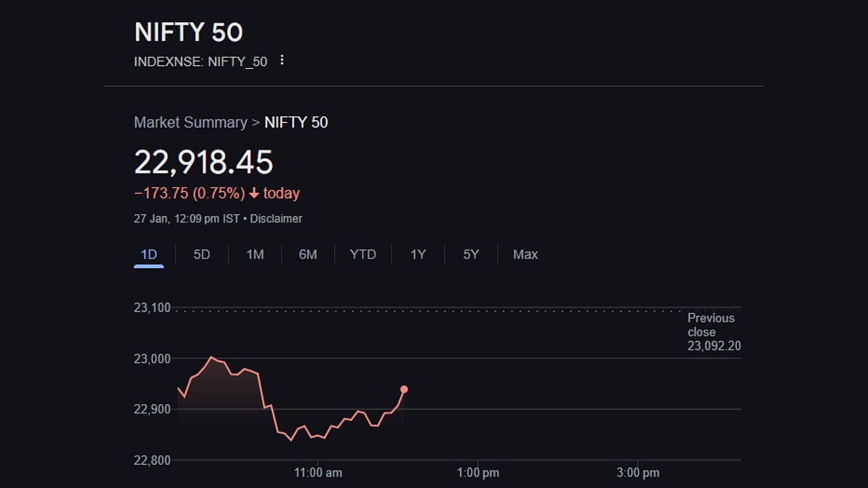Viewport: 868px width, 488px height.
Task: Click the 22,918.45 price value
Action: 204,162
